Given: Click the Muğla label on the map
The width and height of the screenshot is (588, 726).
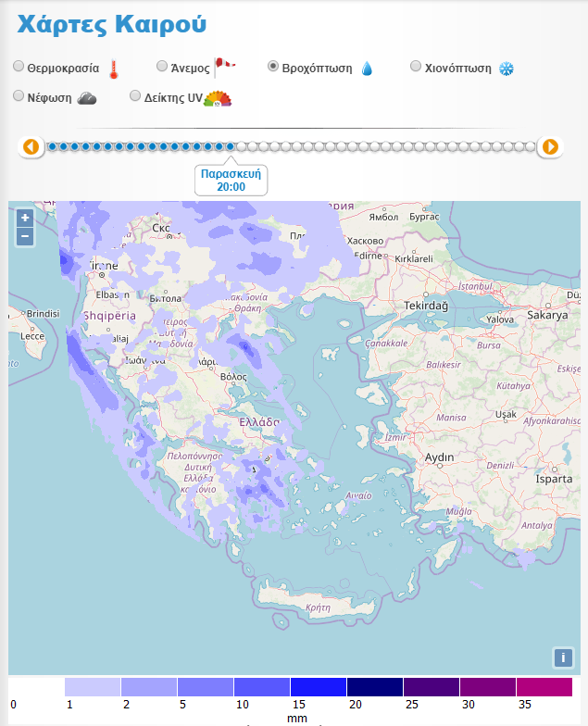Looking at the screenshot, I should (x=459, y=511).
